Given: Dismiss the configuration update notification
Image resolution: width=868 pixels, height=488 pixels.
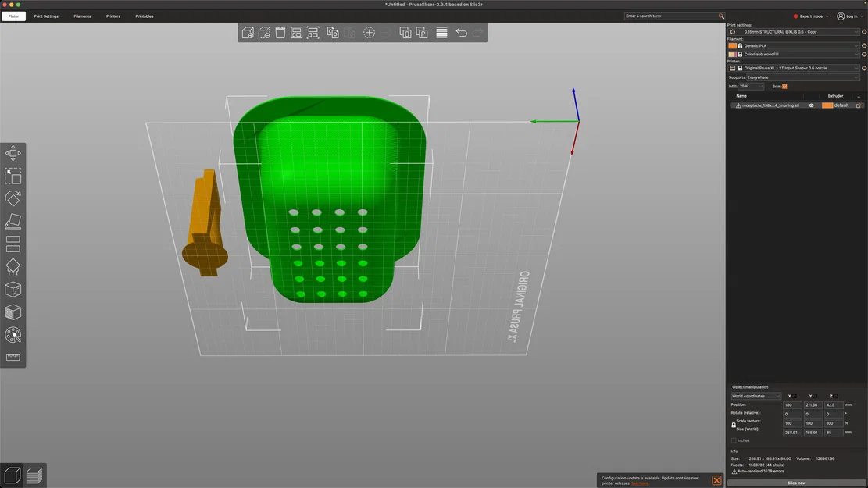Looking at the screenshot, I should (716, 480).
